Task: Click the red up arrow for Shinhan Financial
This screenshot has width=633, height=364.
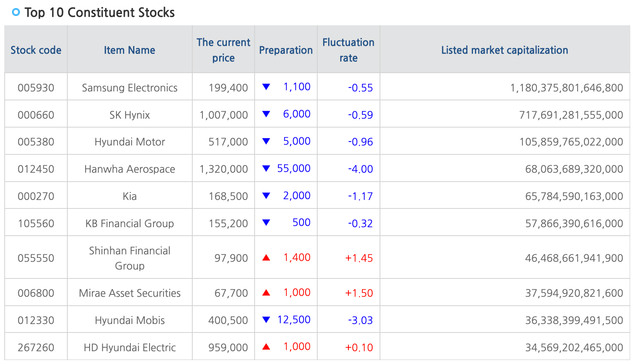Action: (x=266, y=257)
